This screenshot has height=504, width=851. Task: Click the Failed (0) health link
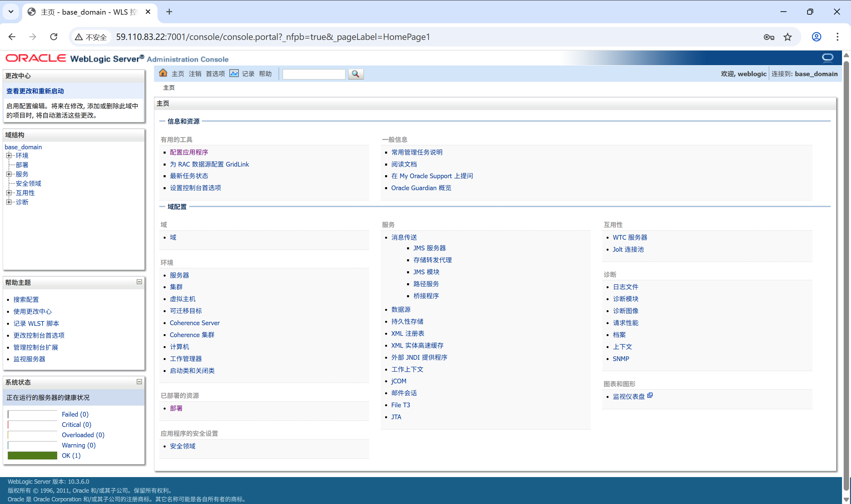click(75, 414)
